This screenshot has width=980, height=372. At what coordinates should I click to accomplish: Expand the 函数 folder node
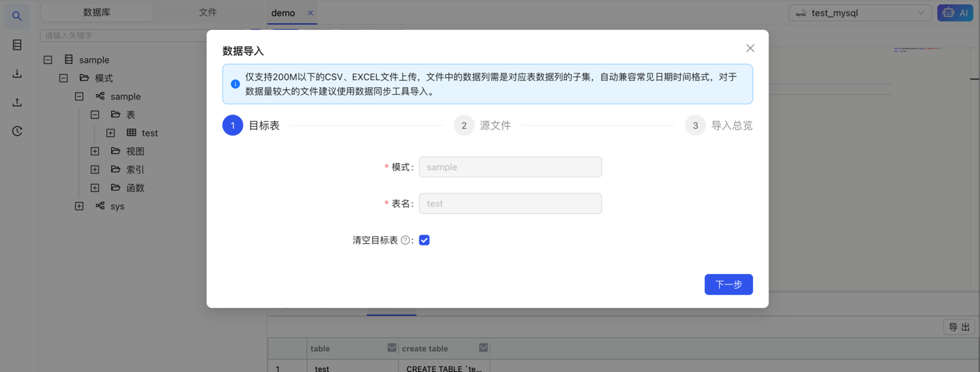pos(95,188)
